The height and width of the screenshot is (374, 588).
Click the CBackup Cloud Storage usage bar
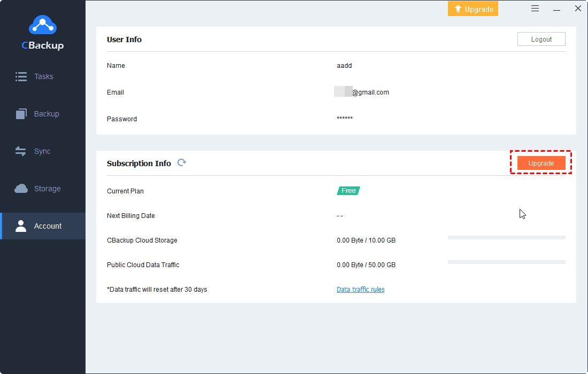tap(507, 238)
